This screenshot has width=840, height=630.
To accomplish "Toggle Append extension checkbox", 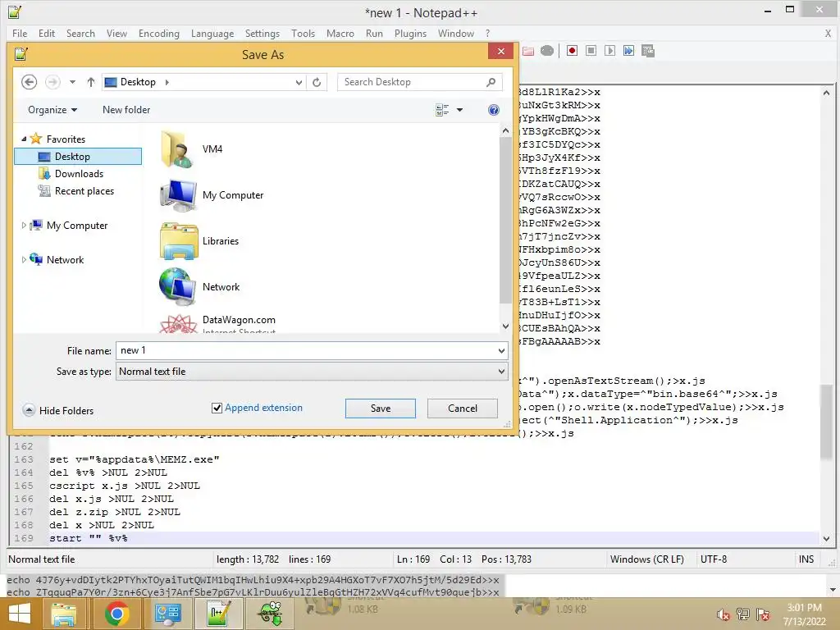I will 217,409.
